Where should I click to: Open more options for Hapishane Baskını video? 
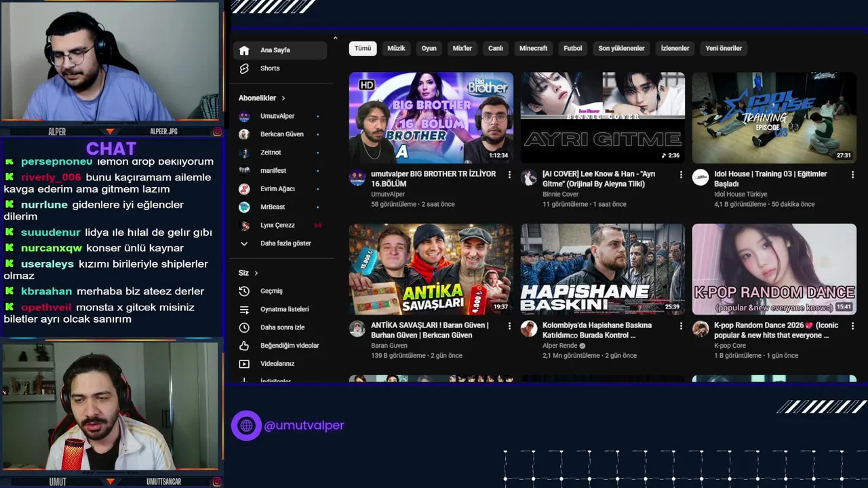681,326
